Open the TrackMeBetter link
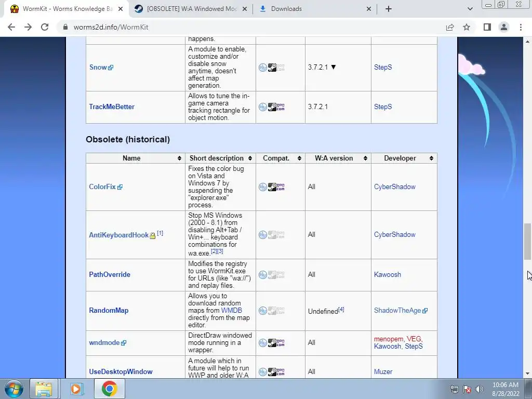Image resolution: width=532 pixels, height=399 pixels. tap(112, 107)
